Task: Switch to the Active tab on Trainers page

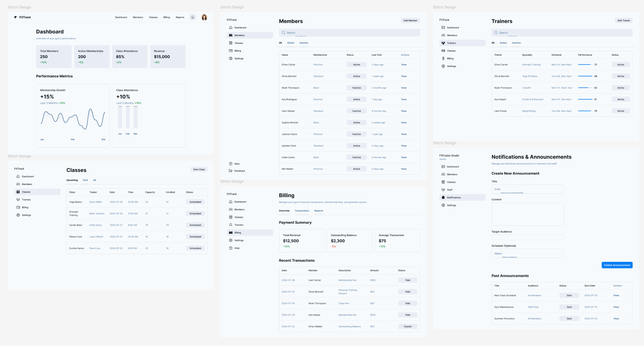Action: 503,43
